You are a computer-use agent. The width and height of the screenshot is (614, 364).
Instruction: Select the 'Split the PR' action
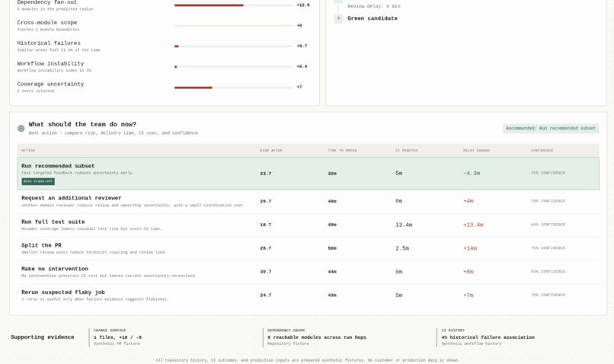[x=308, y=248]
